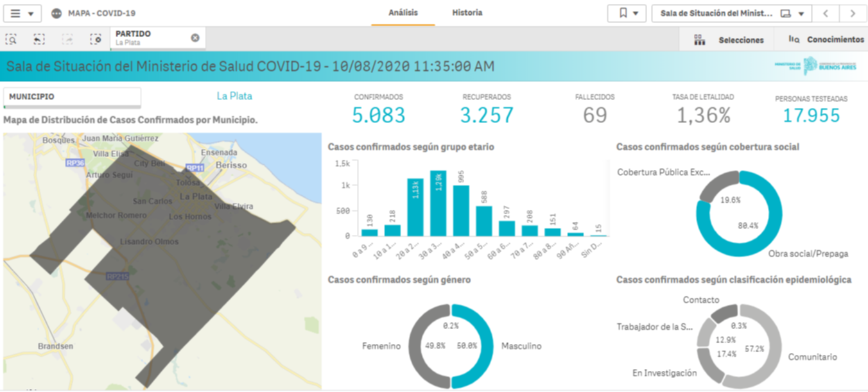This screenshot has height=392, width=868.
Task: Open the hamburger navigation menu
Action: pos(22,13)
